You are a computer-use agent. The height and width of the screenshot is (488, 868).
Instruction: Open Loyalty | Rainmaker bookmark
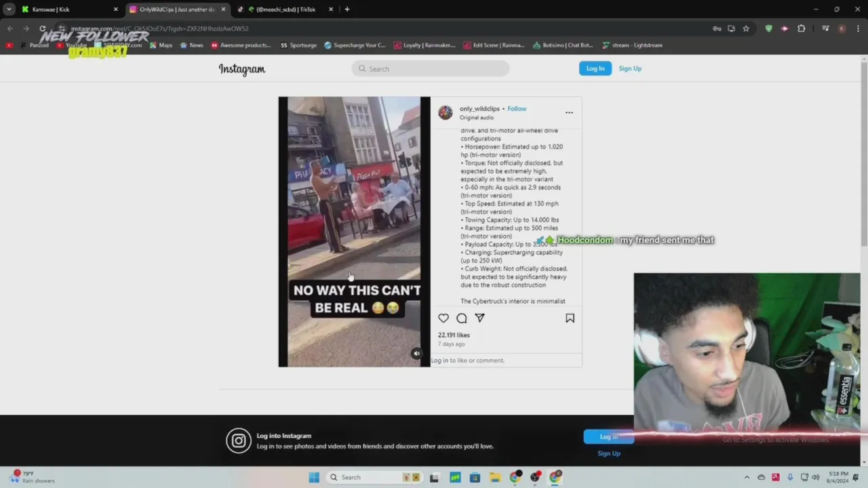pyautogui.click(x=425, y=45)
